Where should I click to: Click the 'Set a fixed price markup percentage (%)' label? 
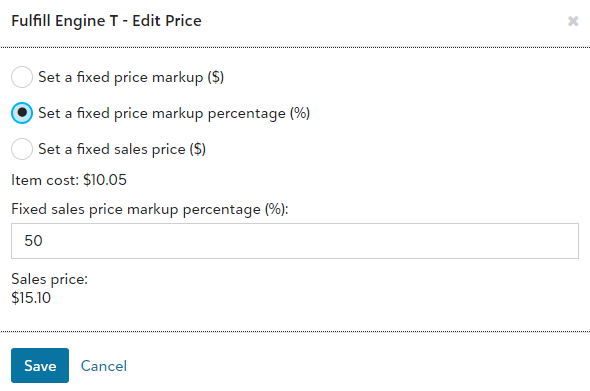pyautogui.click(x=174, y=113)
